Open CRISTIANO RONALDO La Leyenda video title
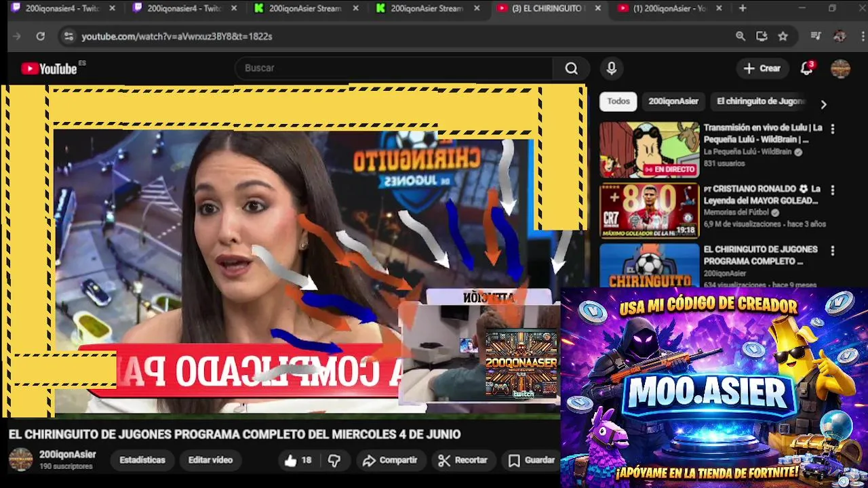The image size is (868, 488). click(762, 195)
